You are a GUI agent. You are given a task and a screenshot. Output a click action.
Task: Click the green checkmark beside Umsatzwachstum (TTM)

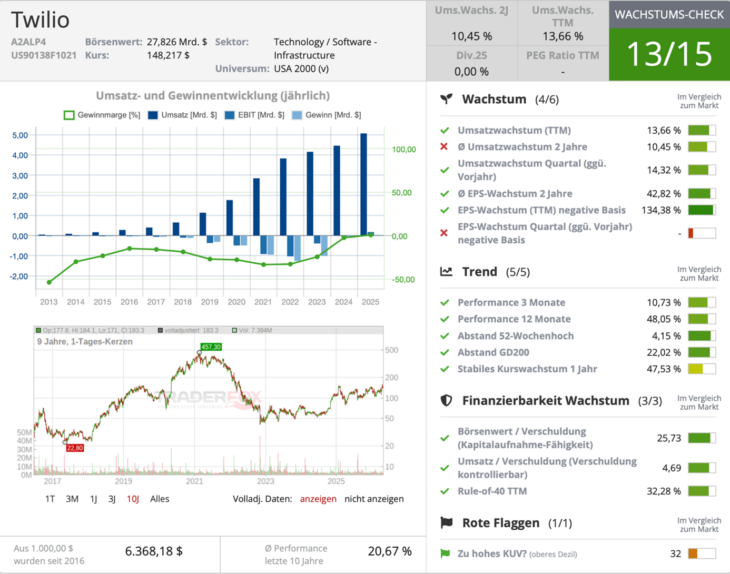click(x=445, y=130)
